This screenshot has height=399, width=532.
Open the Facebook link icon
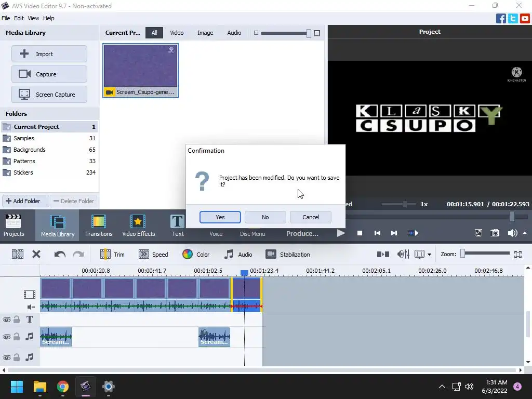point(501,18)
